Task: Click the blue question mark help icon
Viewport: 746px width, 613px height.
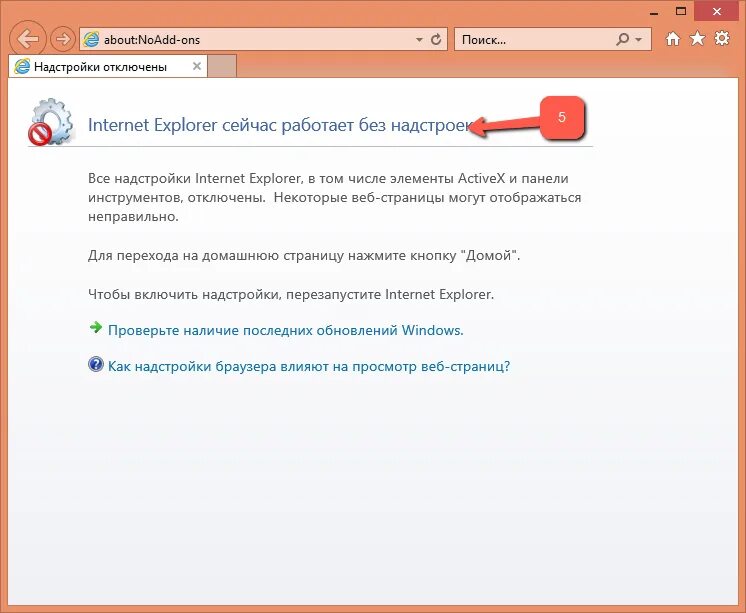Action: coord(96,364)
